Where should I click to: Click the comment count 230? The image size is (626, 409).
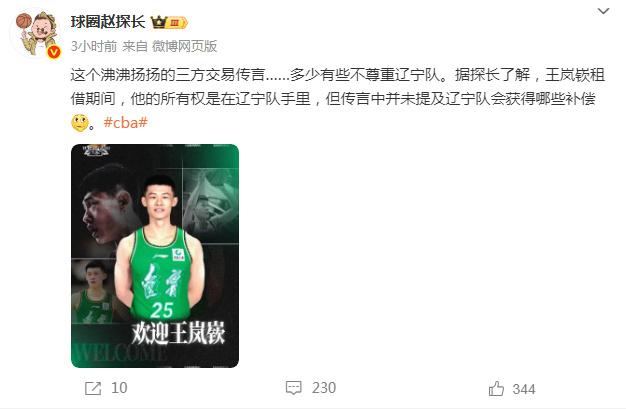click(x=324, y=388)
